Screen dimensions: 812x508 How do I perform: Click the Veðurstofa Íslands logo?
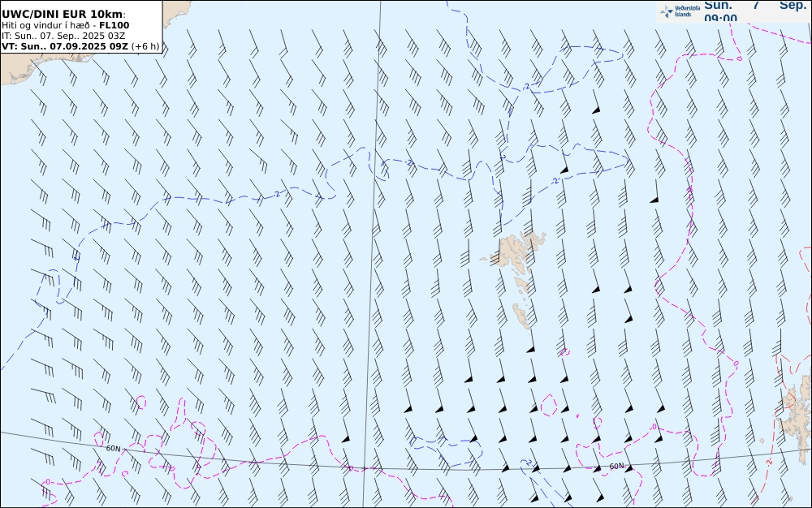680,11
